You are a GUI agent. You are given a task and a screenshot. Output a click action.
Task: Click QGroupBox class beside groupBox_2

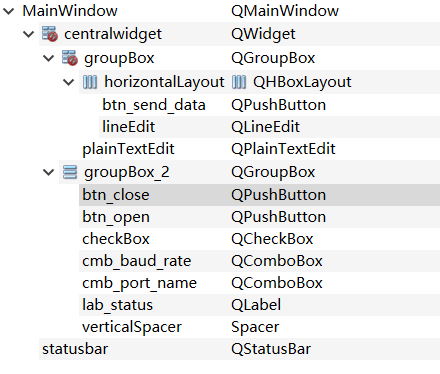(x=273, y=172)
